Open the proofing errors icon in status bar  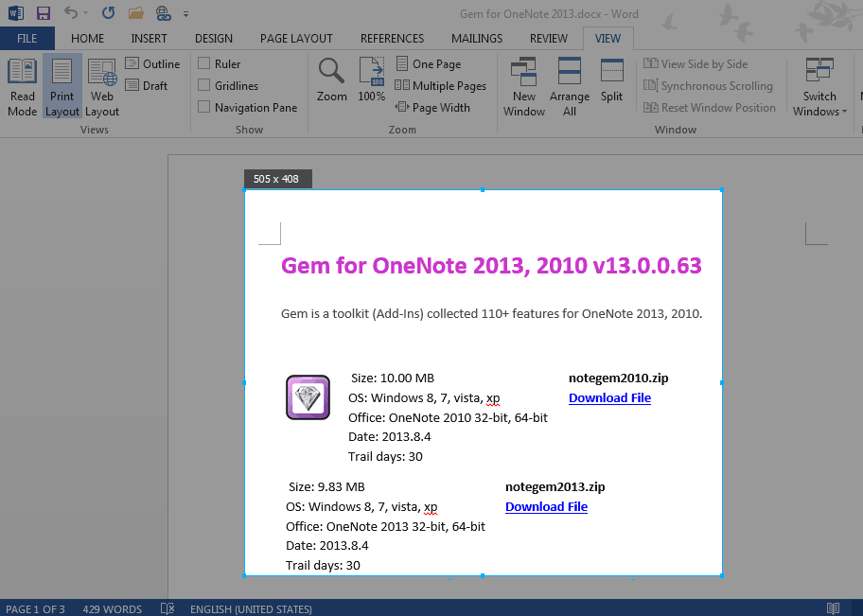click(x=167, y=608)
